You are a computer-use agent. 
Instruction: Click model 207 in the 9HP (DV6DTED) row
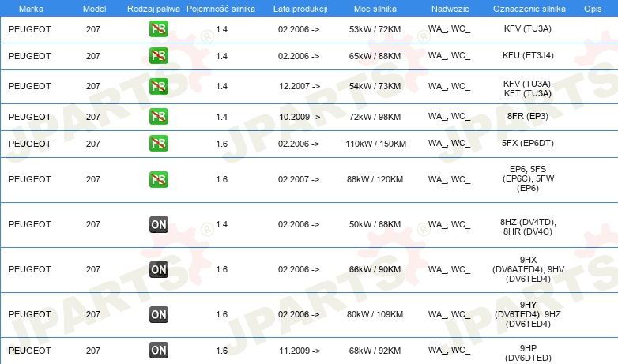point(93,351)
